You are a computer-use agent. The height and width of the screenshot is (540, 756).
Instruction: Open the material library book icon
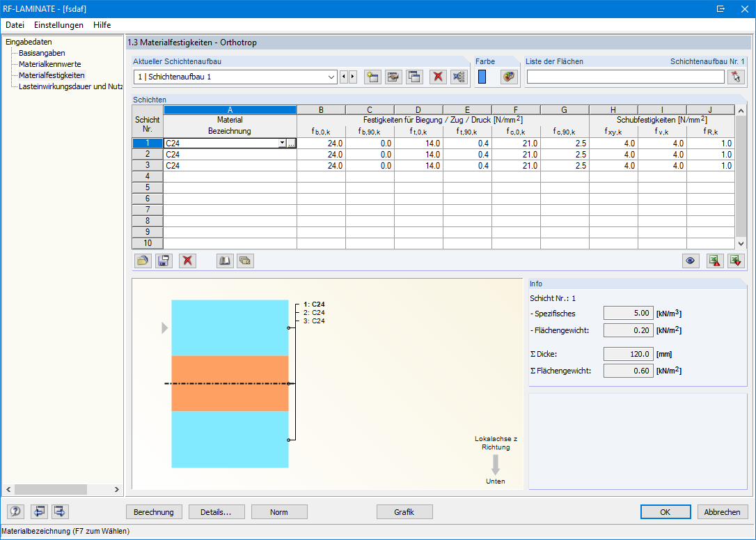point(225,261)
